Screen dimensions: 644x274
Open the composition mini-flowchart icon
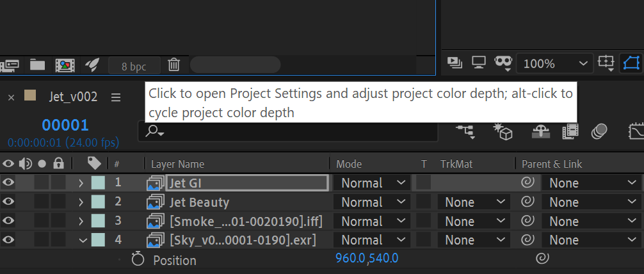(x=465, y=131)
